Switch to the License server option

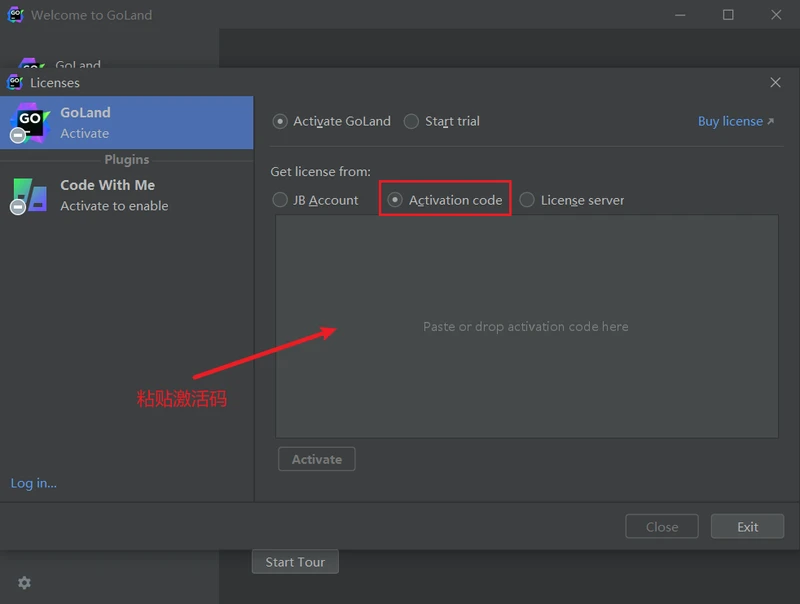click(x=527, y=200)
